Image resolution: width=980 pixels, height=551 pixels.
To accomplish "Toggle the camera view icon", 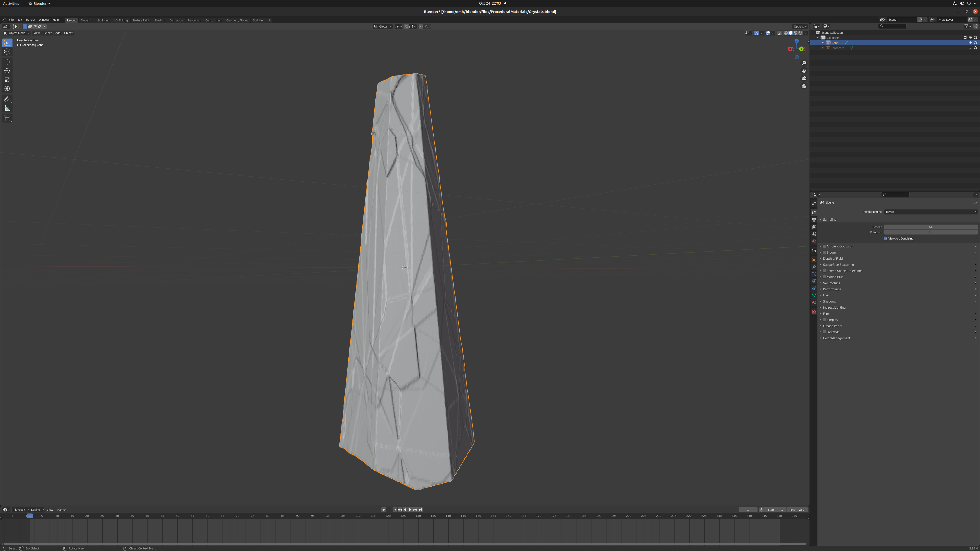I will [x=804, y=78].
